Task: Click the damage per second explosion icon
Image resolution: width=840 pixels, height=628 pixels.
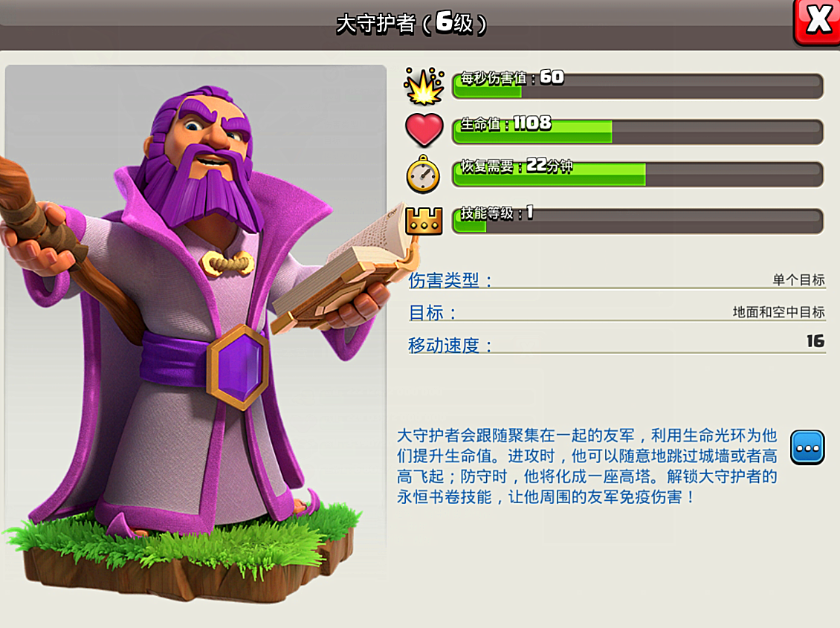Action: coord(424,85)
